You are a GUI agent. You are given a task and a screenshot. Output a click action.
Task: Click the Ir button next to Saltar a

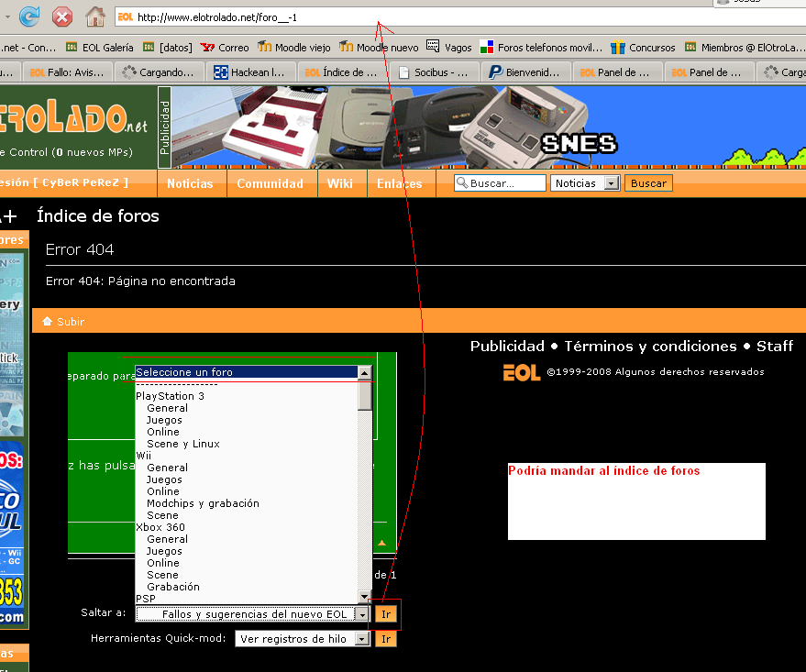[x=385, y=614]
